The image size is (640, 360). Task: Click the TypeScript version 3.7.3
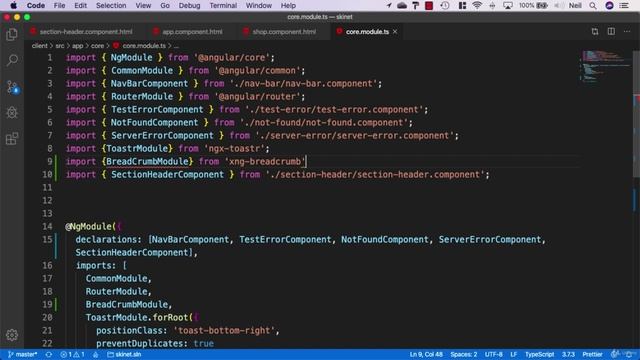568,354
